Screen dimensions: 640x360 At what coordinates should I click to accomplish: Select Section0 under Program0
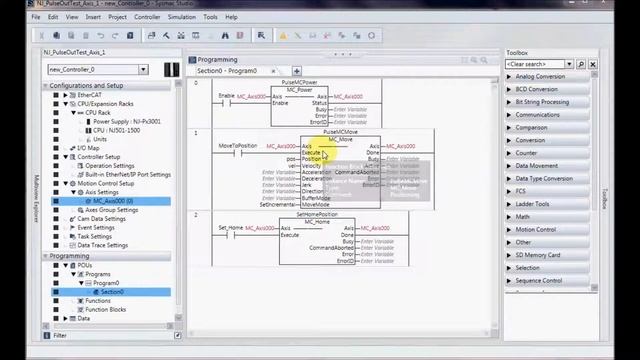pyautogui.click(x=112, y=292)
